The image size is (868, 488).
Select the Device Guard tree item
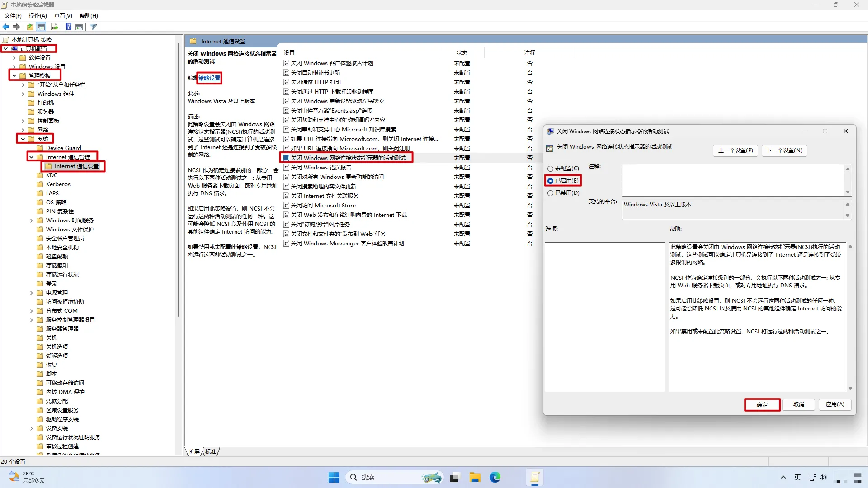(63, 148)
